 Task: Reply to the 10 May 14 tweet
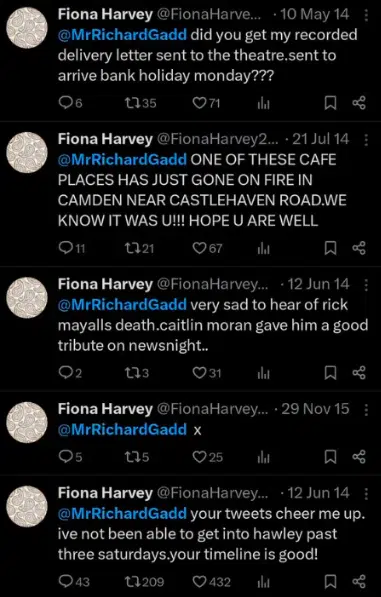tap(70, 103)
